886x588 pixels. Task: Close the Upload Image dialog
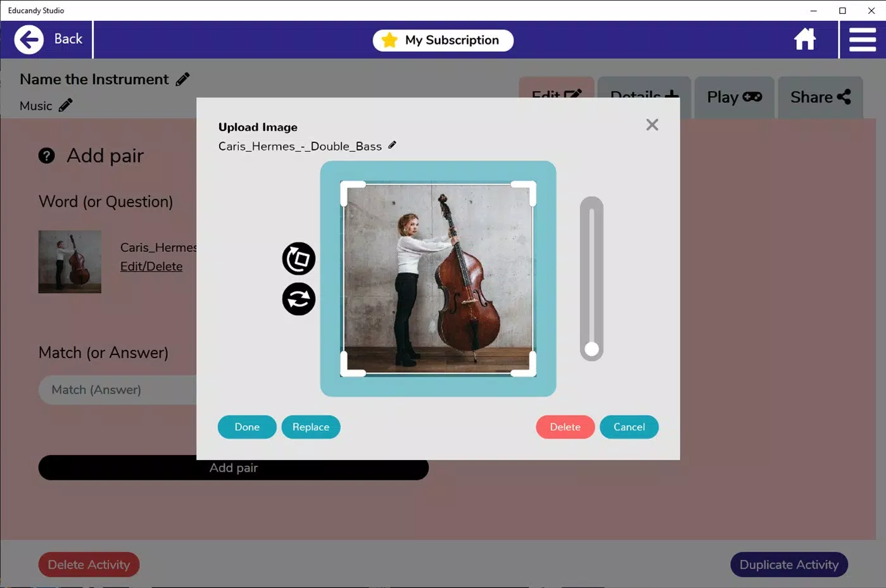coord(652,124)
